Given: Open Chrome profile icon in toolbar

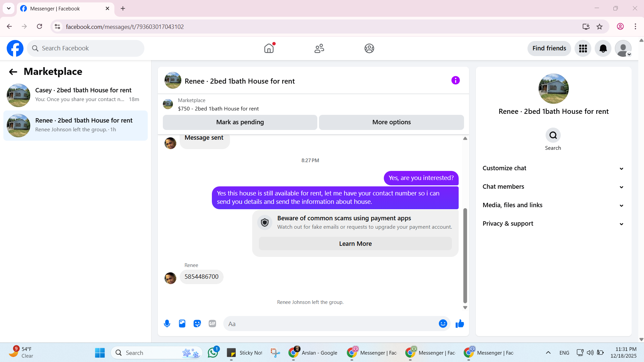Looking at the screenshot, I should pyautogui.click(x=620, y=27).
